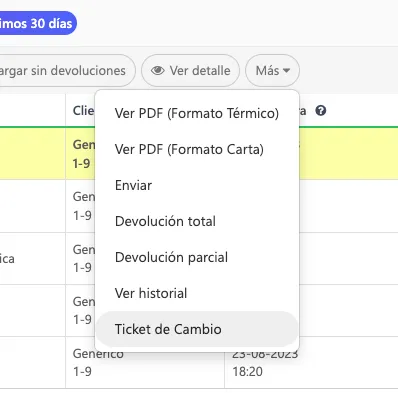This screenshot has height=393, width=398.
Task: Expand the Más dropdown caret
Action: (x=286, y=71)
